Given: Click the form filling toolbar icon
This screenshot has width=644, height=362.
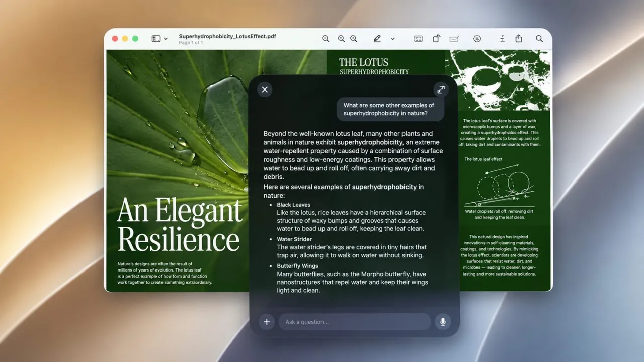Looking at the screenshot, I should click(x=418, y=39).
